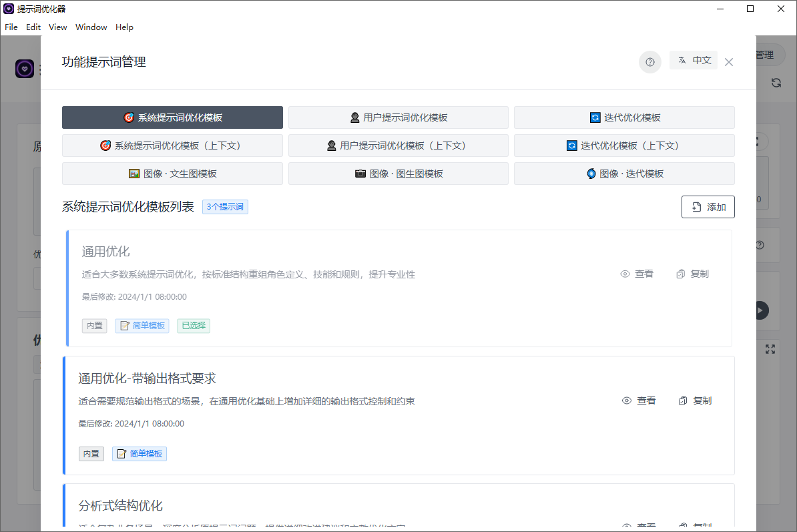Open help via the question mark icon
The height and width of the screenshot is (532, 797).
(649, 62)
